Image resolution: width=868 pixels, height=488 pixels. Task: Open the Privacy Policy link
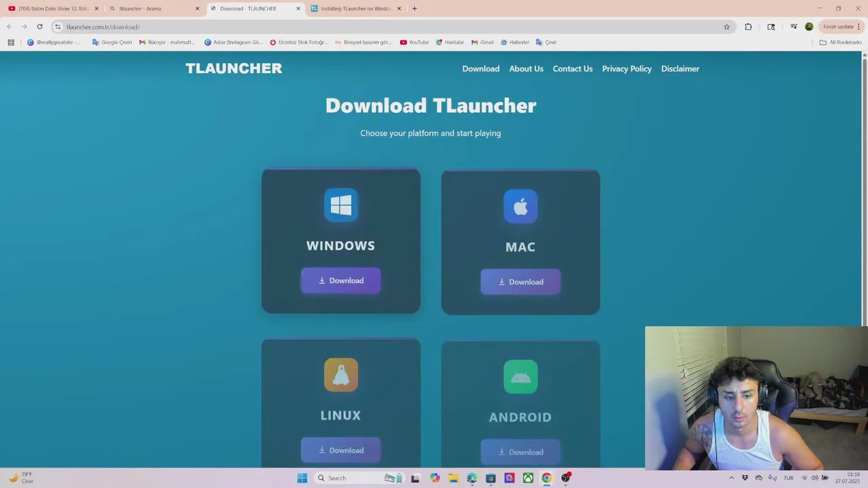coord(627,68)
